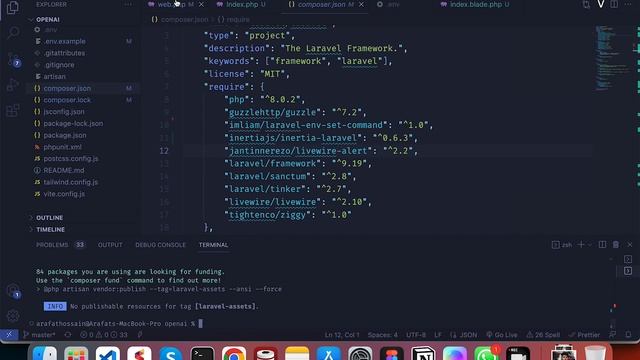640x360 pixels.
Task: Open Figma from the Dock
Action: coord(391,353)
